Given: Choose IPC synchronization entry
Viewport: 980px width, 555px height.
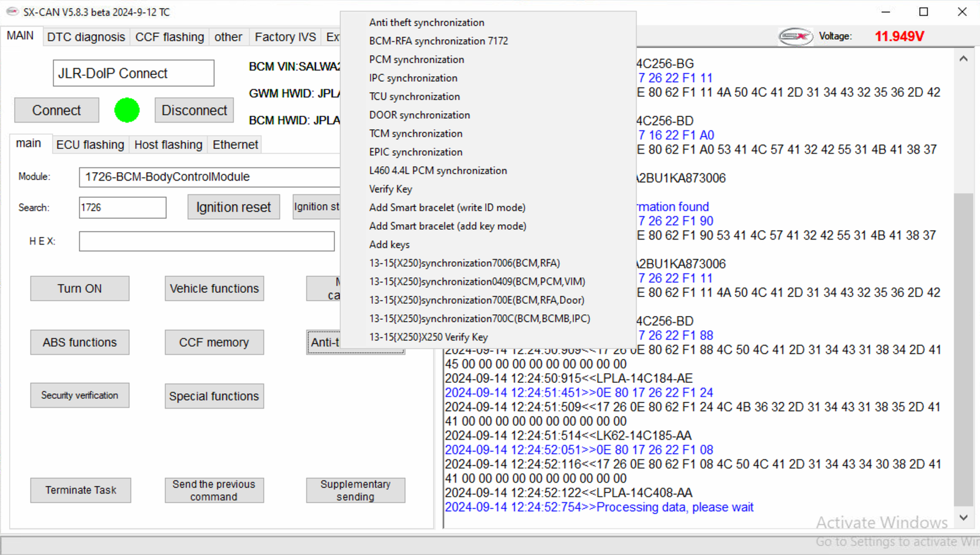Looking at the screenshot, I should coord(413,78).
